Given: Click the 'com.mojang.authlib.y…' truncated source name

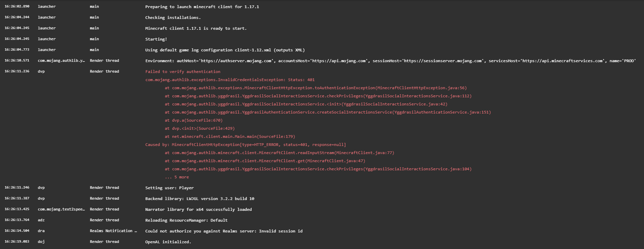Looking at the screenshot, I should 61,61.
